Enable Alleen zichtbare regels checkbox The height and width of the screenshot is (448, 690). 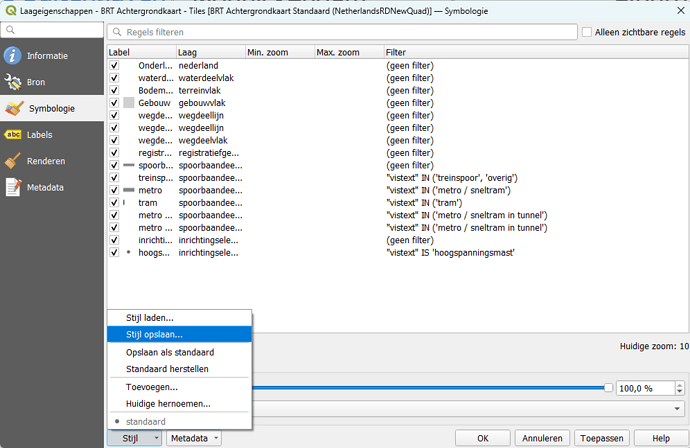(x=587, y=32)
